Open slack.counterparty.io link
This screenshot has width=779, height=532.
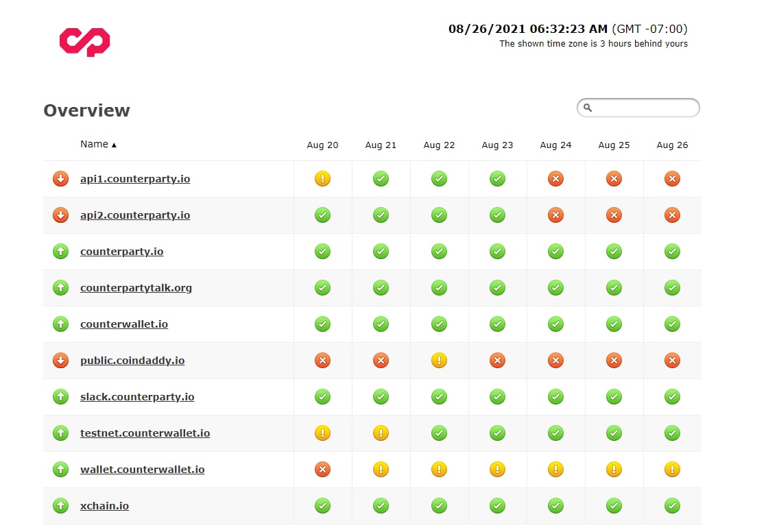[x=137, y=396]
